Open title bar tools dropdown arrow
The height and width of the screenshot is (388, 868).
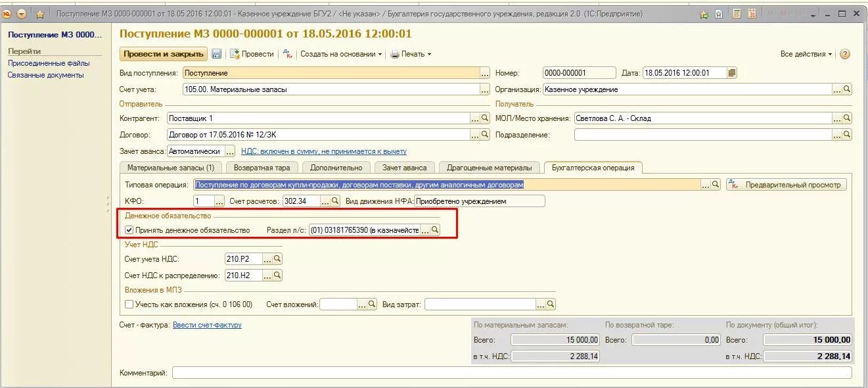click(x=814, y=14)
